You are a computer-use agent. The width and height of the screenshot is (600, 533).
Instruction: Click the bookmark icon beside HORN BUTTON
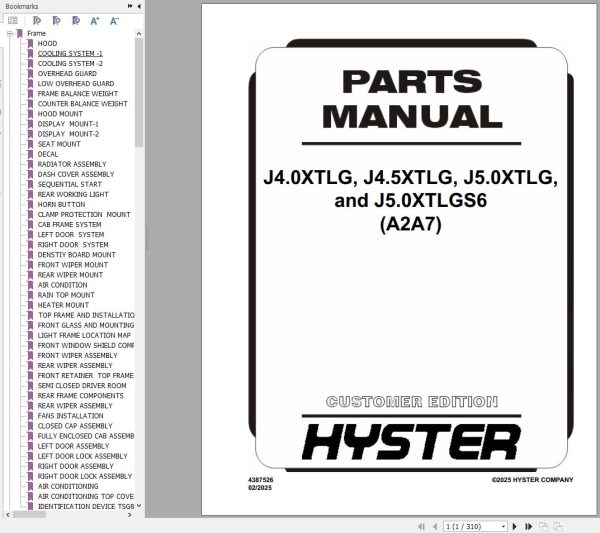coord(31,205)
